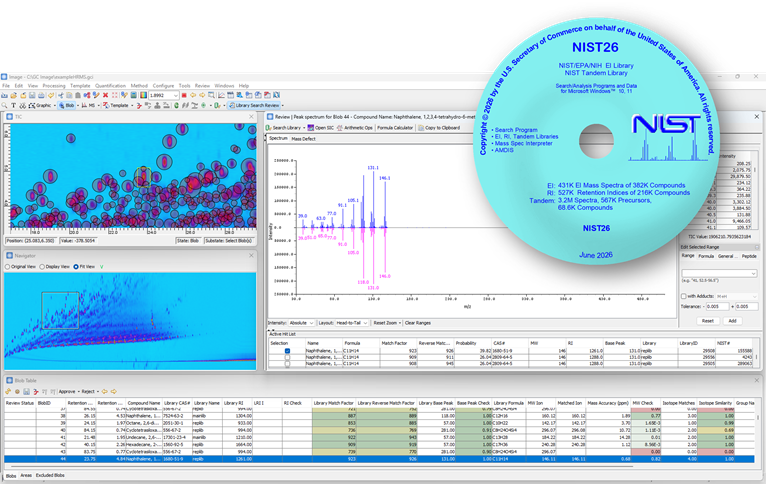The width and height of the screenshot is (766, 484).
Task: Enable the with Adducts checkbox
Action: [x=684, y=296]
